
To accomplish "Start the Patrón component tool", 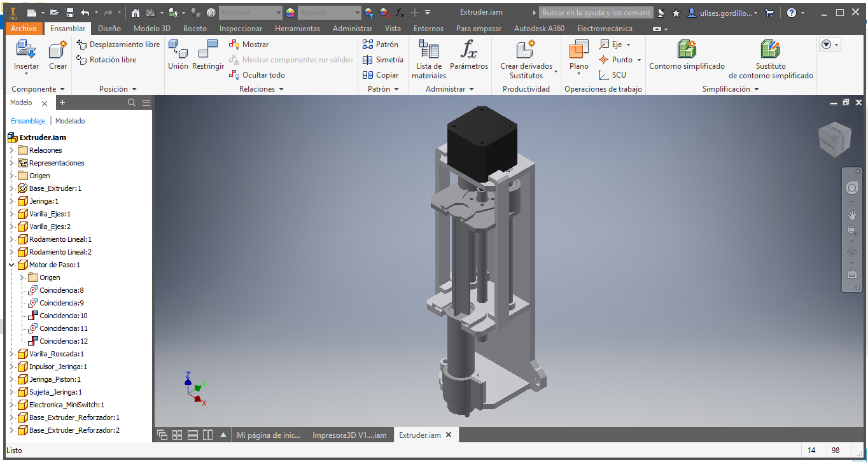I will [x=381, y=45].
